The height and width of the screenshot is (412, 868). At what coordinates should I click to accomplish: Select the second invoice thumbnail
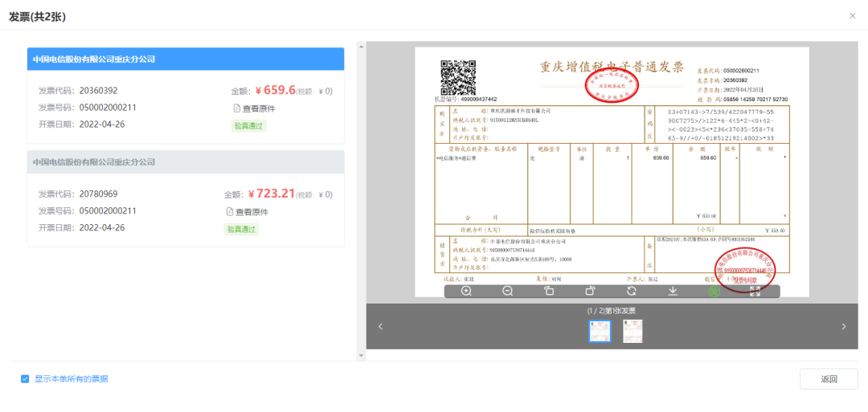coord(633,331)
